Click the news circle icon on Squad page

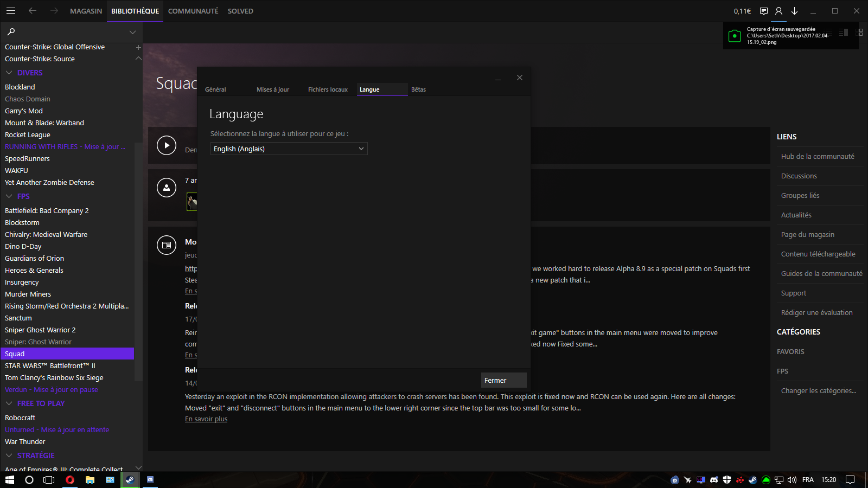[167, 245]
